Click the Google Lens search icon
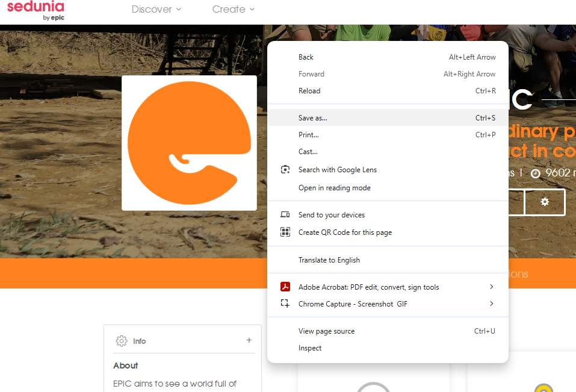 click(285, 170)
